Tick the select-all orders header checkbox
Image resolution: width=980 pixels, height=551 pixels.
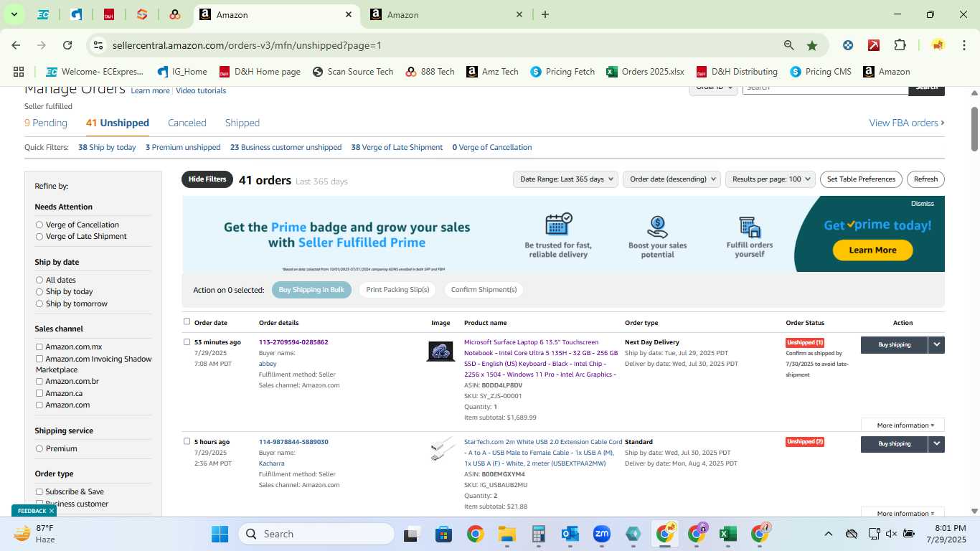(x=187, y=321)
